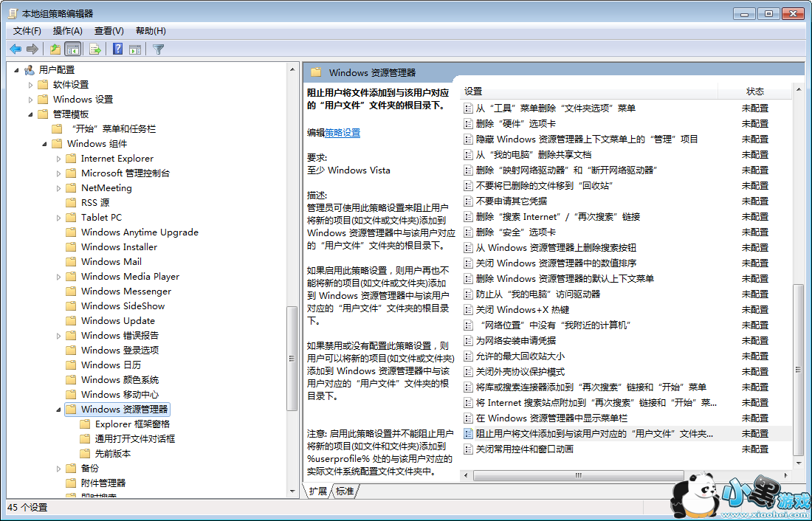The image size is (812, 521).
Task: Collapse the Windows 资源管理器 tree node
Action: click(59, 410)
